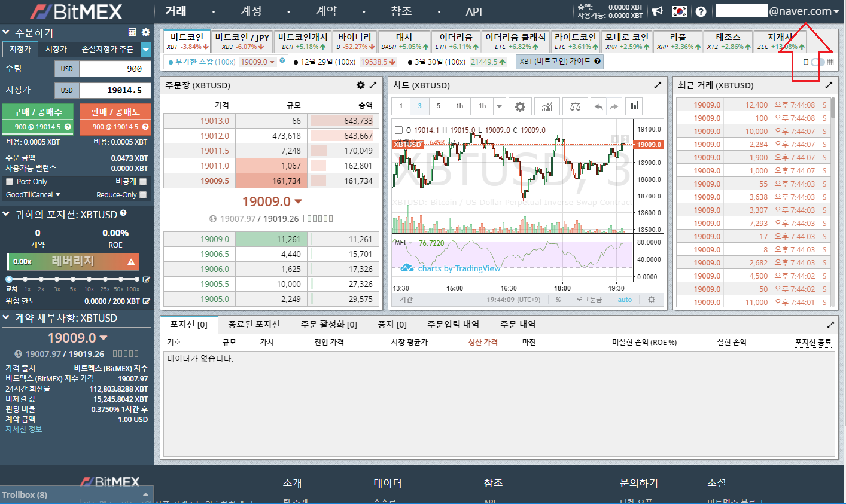Maximize the chart (차트) panel
The image size is (846, 504).
[658, 85]
